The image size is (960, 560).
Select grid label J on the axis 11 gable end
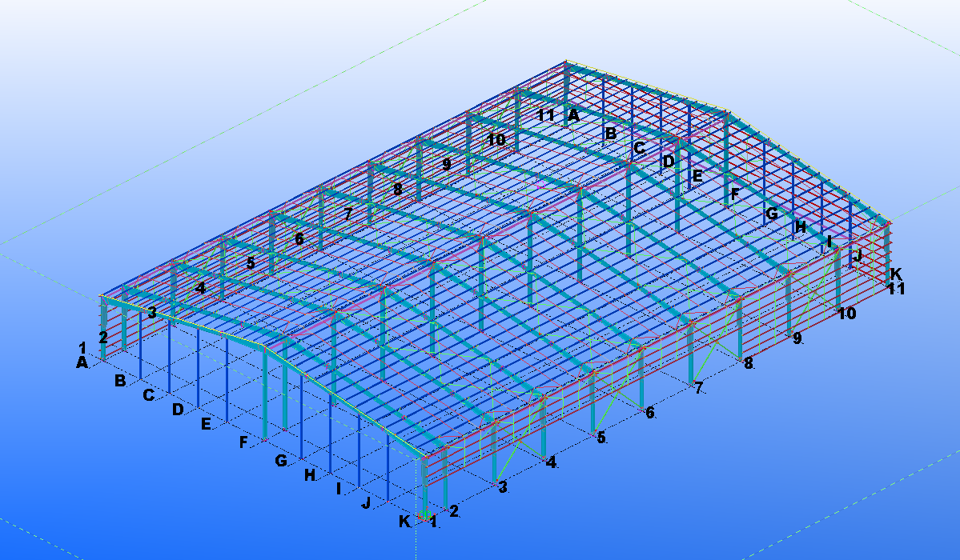[858, 255]
